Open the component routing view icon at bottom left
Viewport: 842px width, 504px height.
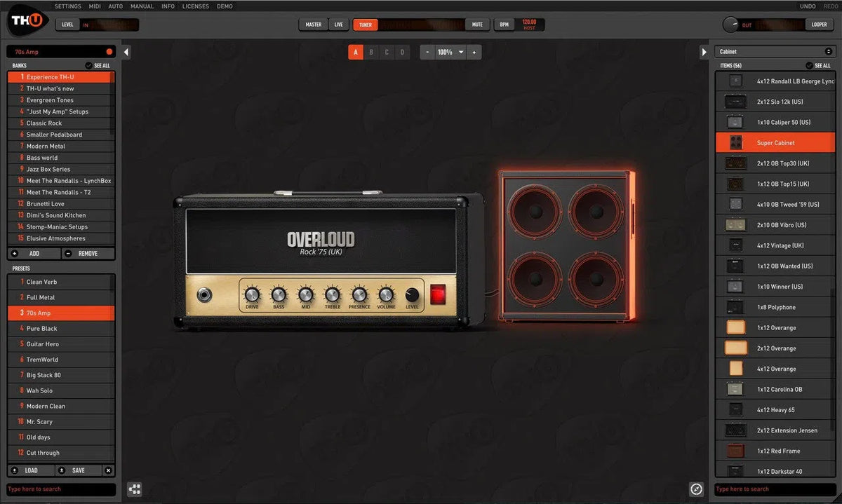click(134, 489)
